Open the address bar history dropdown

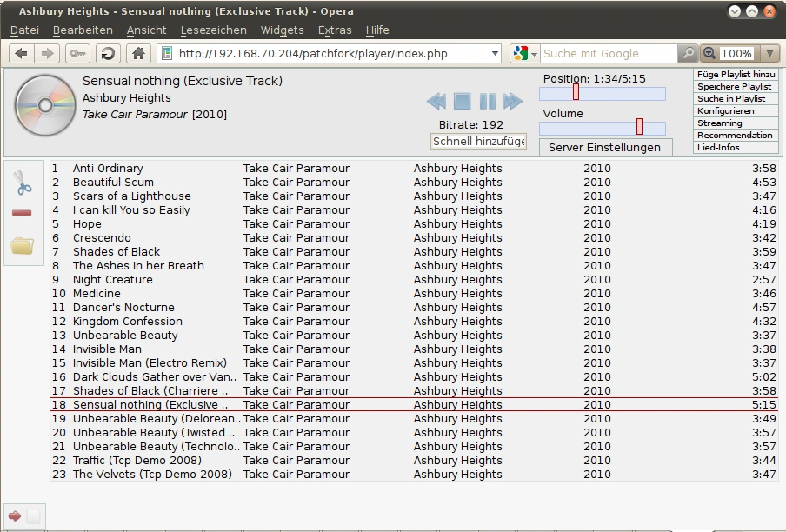point(495,54)
